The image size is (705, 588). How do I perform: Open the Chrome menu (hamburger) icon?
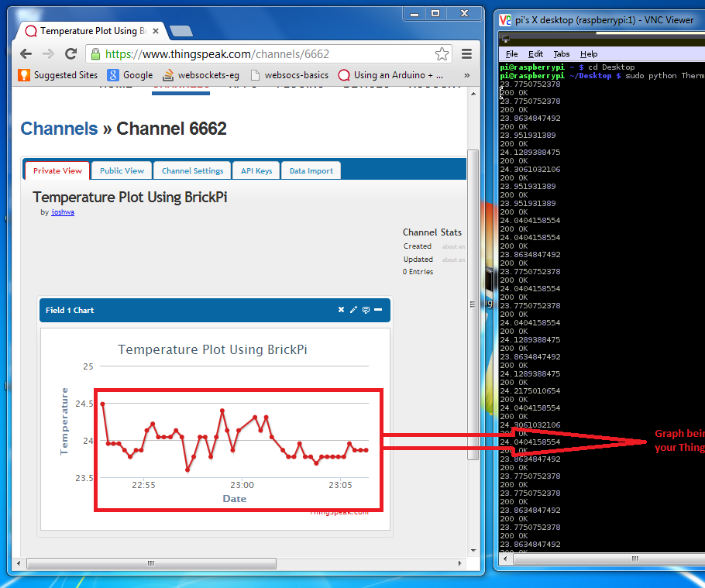(x=465, y=55)
